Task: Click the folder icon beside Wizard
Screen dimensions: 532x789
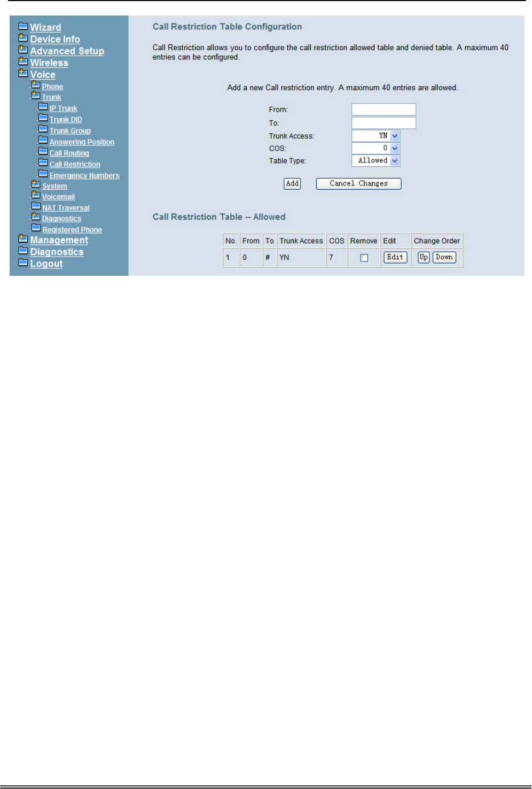Action: pos(23,26)
